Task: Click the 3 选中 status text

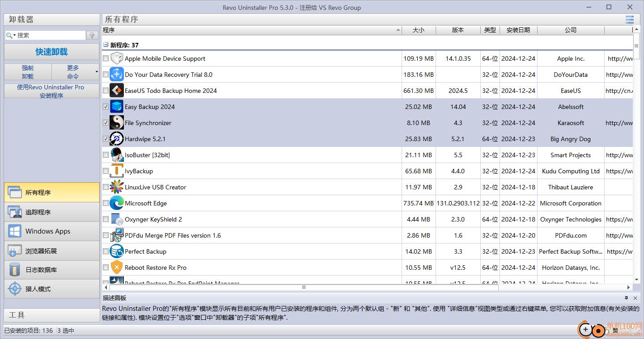Action: pyautogui.click(x=66, y=331)
